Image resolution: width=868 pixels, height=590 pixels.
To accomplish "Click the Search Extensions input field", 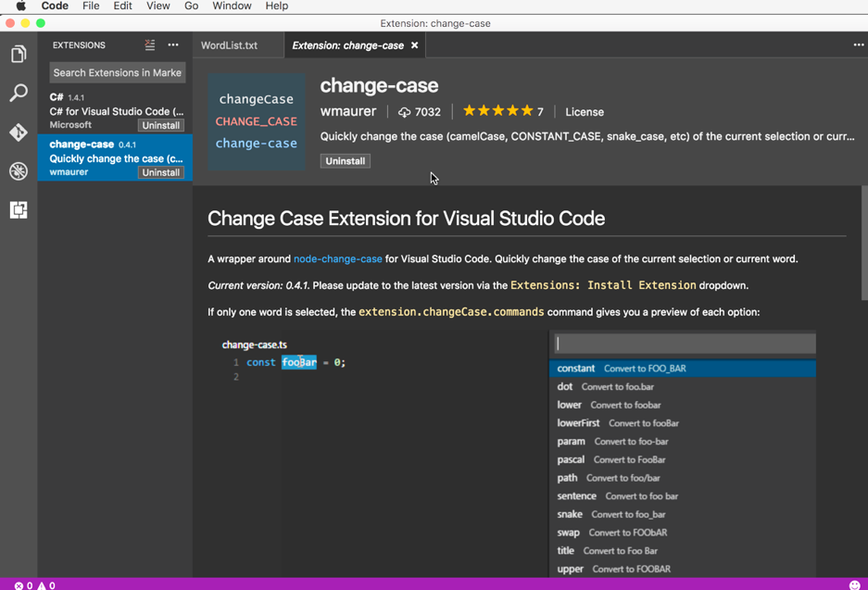I will coord(118,72).
